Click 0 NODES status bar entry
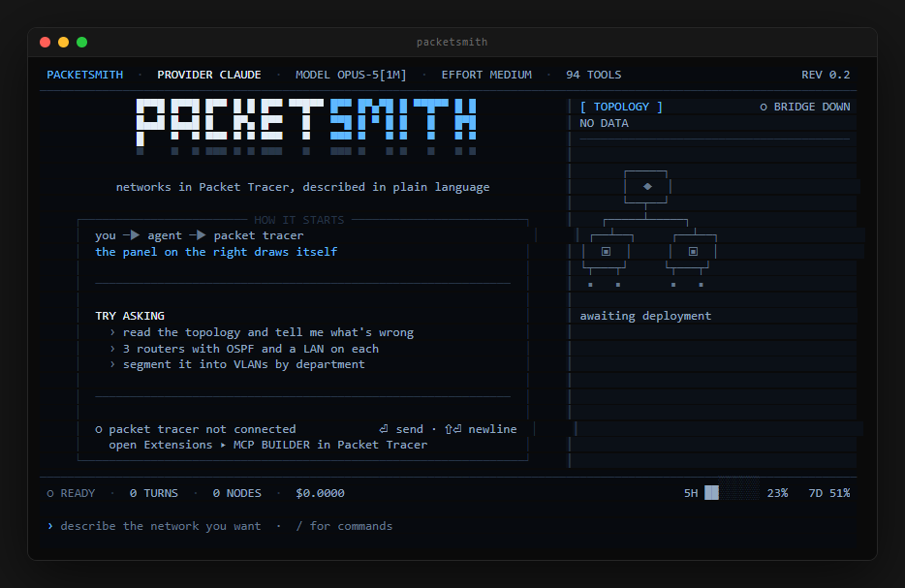905x588 pixels. tap(236, 493)
